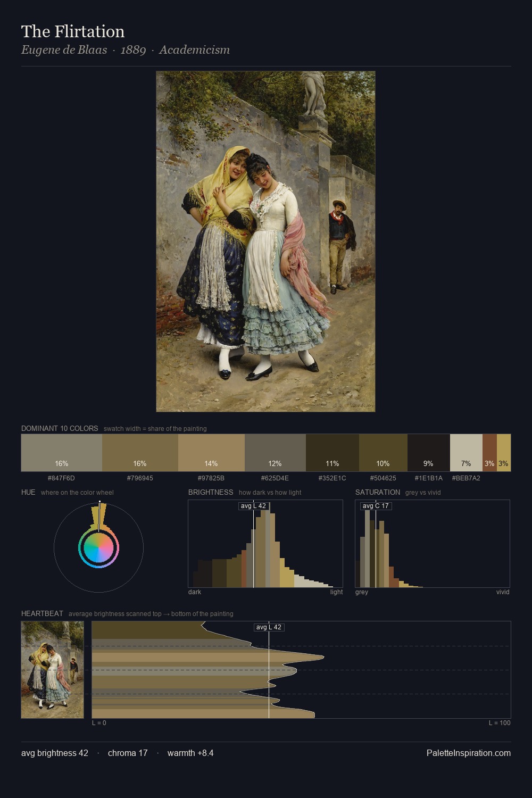Click the small painting thumbnail beside Heartbeat chart
Image resolution: width=532 pixels, height=798 pixels.
(x=53, y=670)
